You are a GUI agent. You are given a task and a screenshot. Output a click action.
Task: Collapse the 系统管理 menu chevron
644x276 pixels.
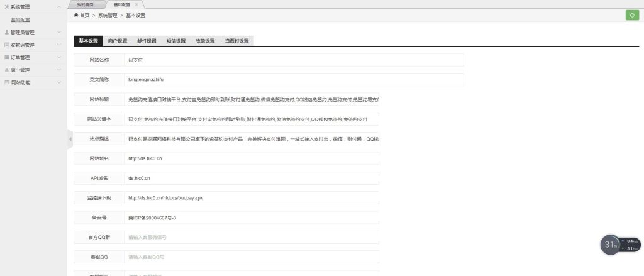[x=58, y=7]
